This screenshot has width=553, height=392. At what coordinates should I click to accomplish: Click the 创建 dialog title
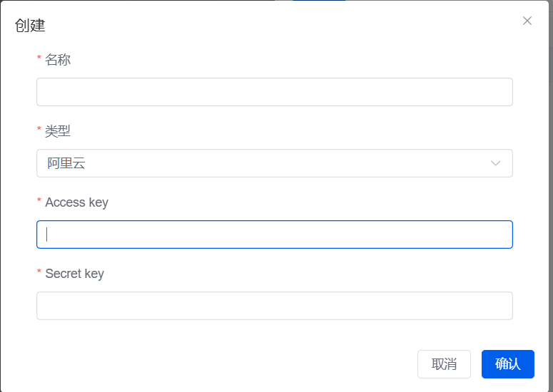click(30, 26)
